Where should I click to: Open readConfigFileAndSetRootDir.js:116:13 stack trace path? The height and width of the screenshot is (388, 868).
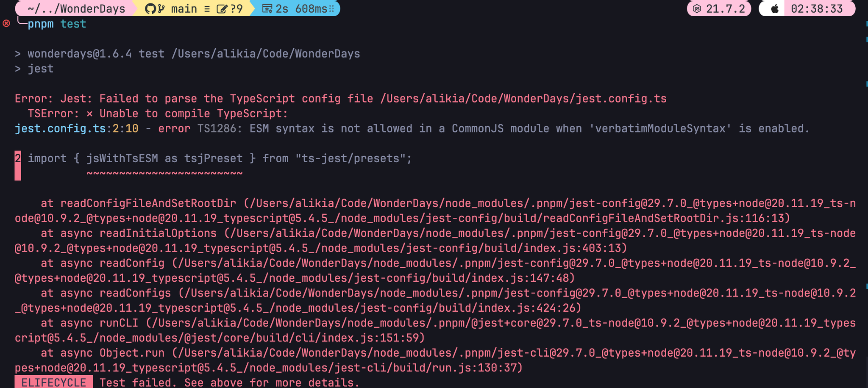pos(666,219)
